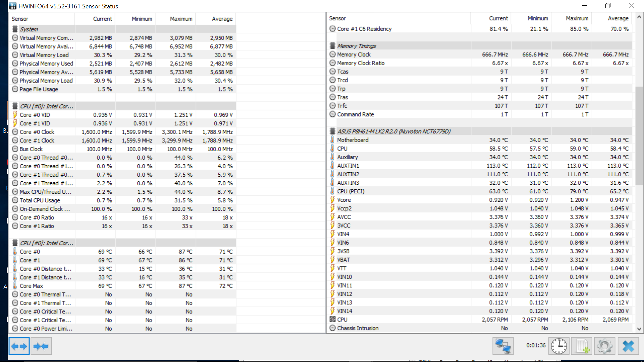Select the Auxiliary temperature row
Viewport: 644px width, 362px height.
click(479, 157)
